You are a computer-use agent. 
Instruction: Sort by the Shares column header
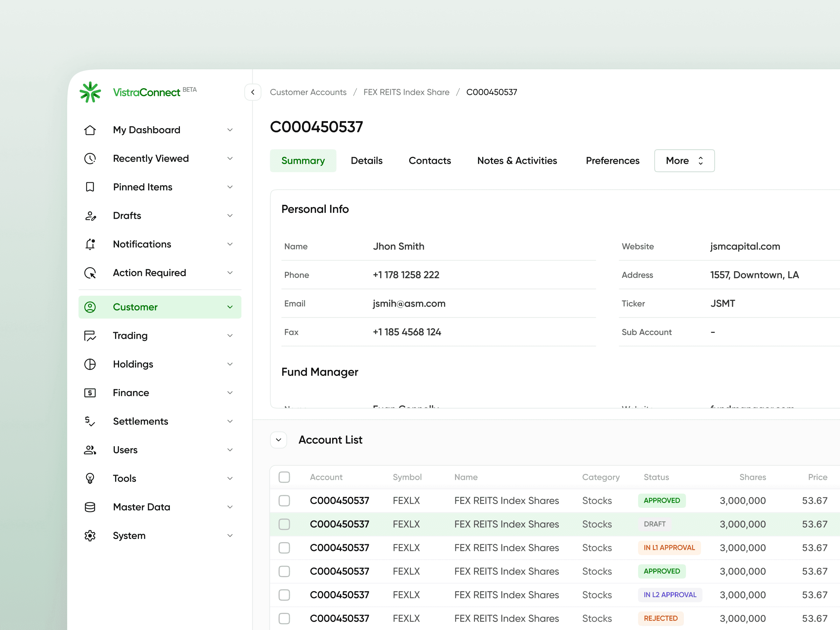752,477
